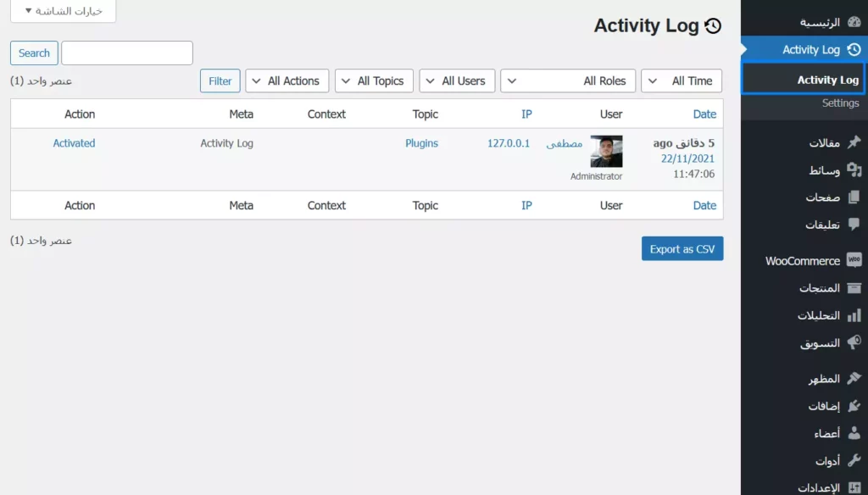Sort by IP in table header
Image resolution: width=868 pixels, height=495 pixels.
[x=526, y=114]
